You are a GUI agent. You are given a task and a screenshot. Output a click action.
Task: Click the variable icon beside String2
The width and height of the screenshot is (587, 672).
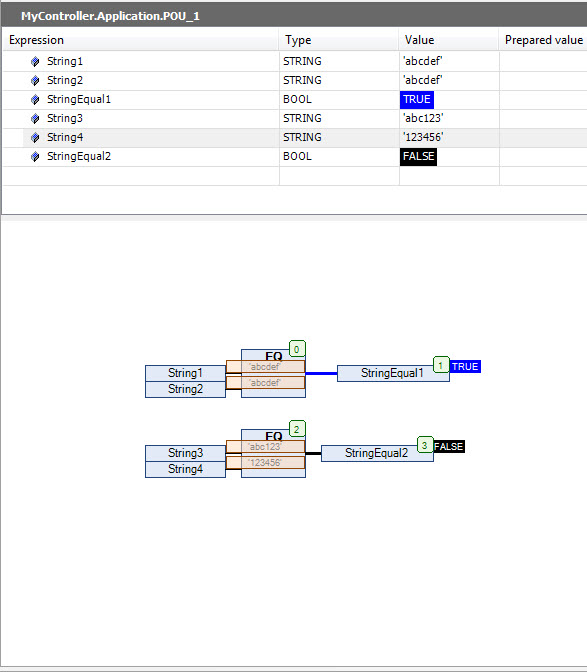click(35, 80)
